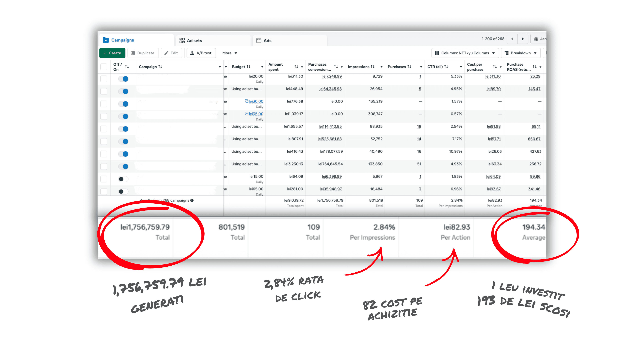Open the More dropdown menu
Viewport: 644px width, 337px height.
tap(229, 53)
